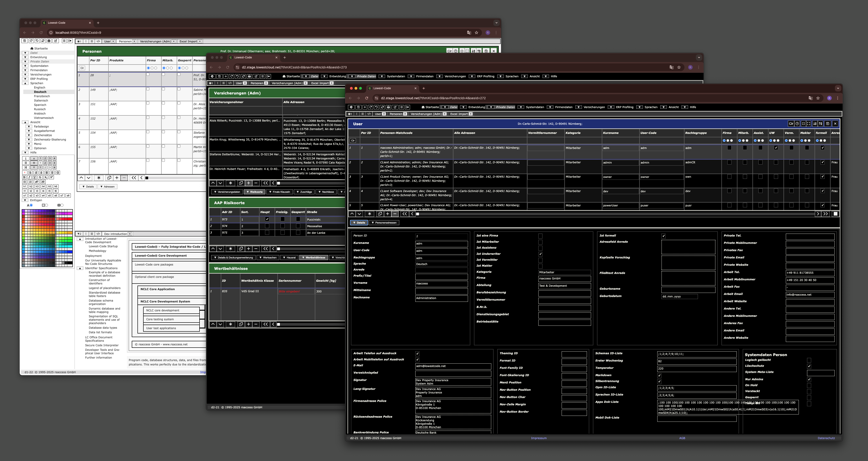Collapse Sprachen tree in localhost sidebar
Screen dimensions: 868x461
tap(25, 83)
